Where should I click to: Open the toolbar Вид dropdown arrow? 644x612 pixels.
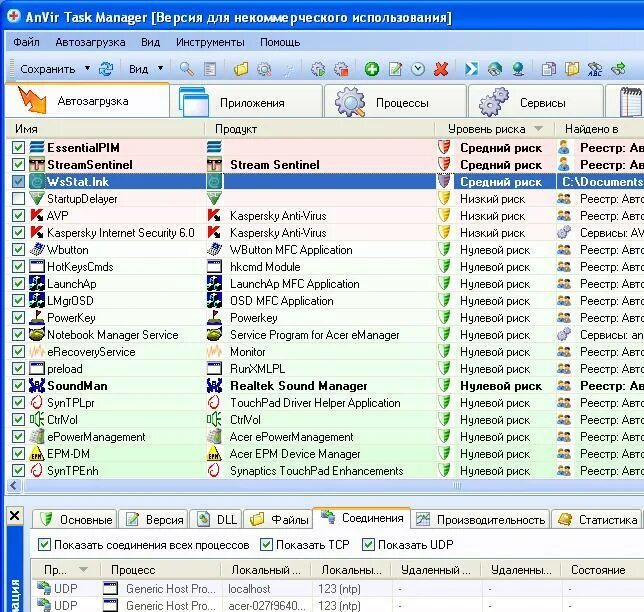(x=161, y=69)
